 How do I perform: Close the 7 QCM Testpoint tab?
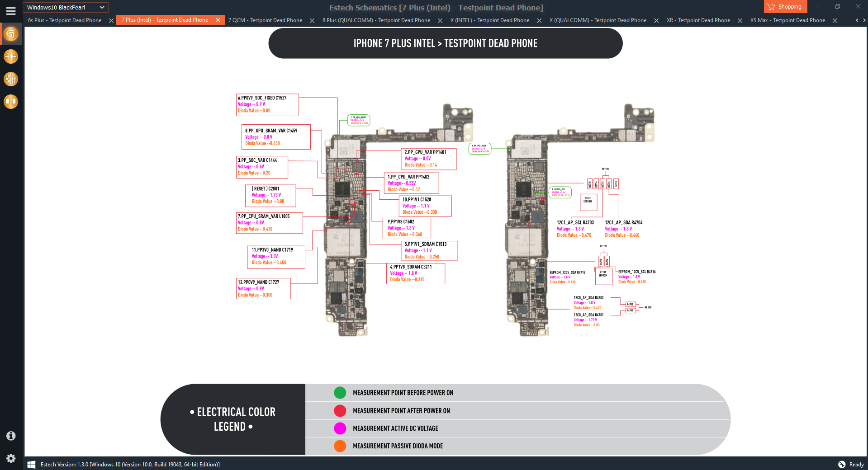[312, 20]
